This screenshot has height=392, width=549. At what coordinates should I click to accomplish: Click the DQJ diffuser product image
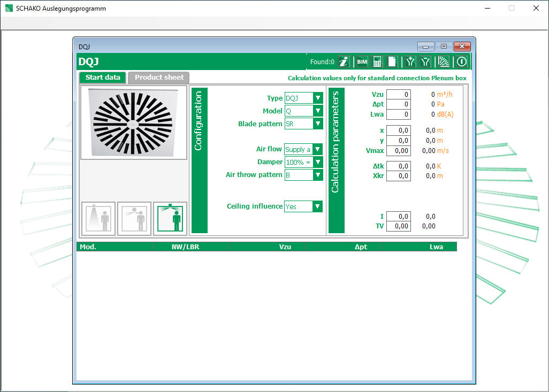coord(134,122)
